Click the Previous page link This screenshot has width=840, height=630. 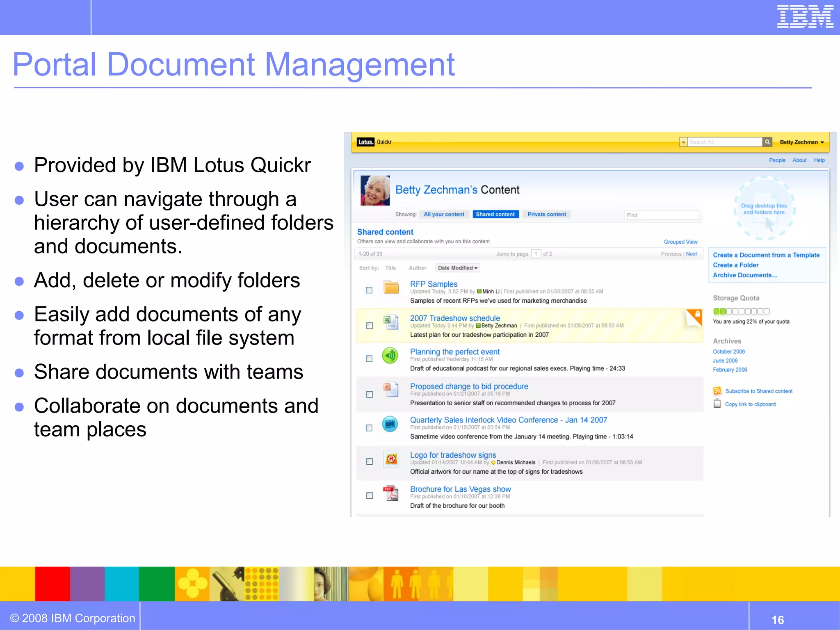tap(671, 254)
